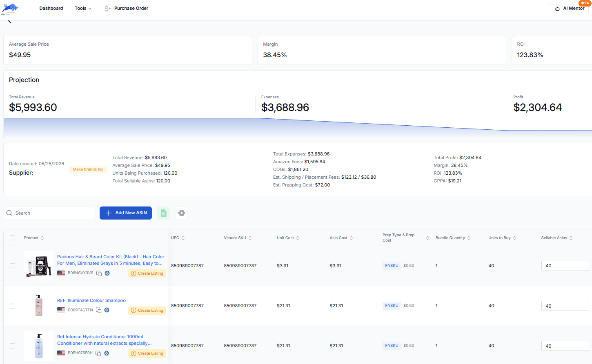Go back using the top-left arrow
Image resolution: width=592 pixels, height=364 pixels.
pyautogui.click(x=9, y=21)
